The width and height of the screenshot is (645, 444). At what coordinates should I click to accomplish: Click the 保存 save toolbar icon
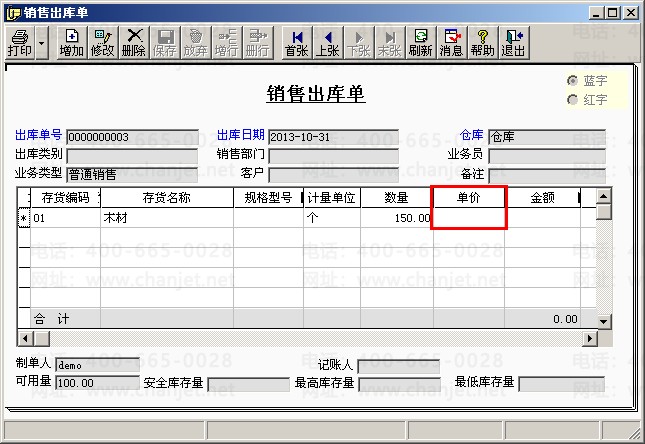tap(165, 43)
